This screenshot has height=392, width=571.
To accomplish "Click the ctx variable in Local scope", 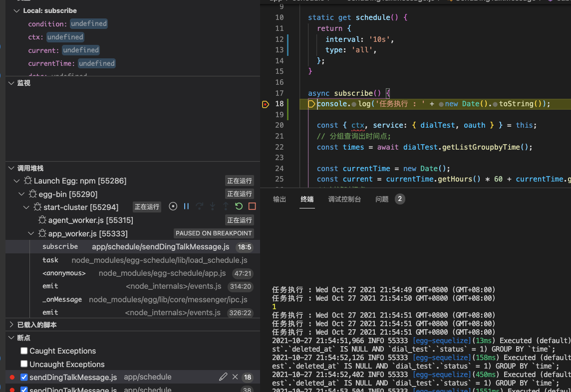I will (x=34, y=37).
